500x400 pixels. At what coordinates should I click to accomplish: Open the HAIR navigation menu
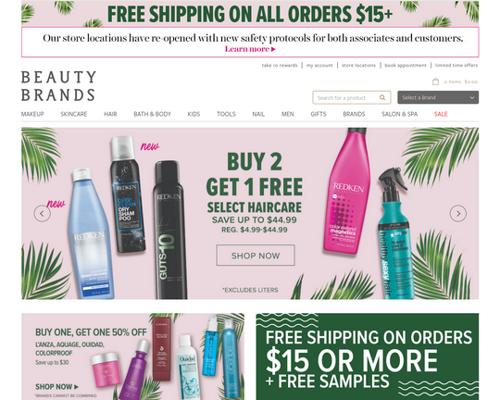pos(110,114)
